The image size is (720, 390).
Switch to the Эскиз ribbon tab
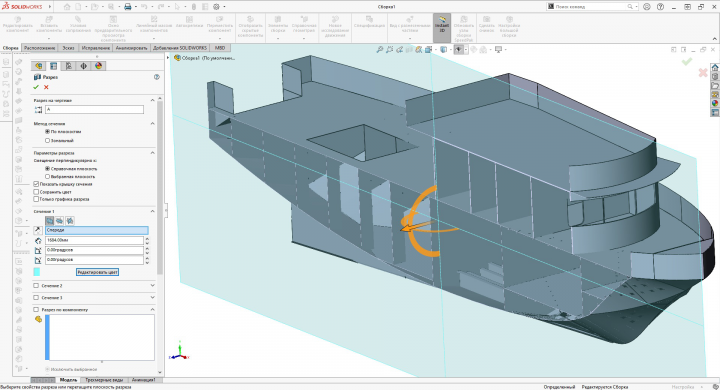[x=68, y=48]
